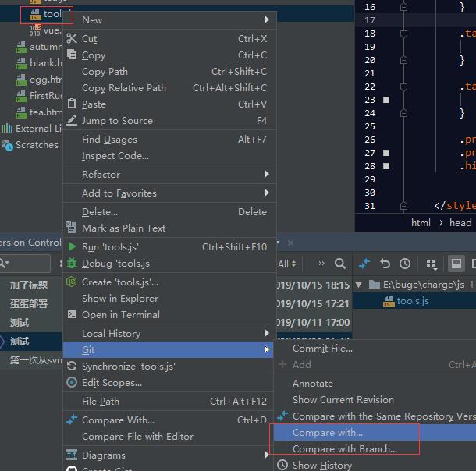
Task: Click the html breadcrumb
Action: (x=421, y=222)
